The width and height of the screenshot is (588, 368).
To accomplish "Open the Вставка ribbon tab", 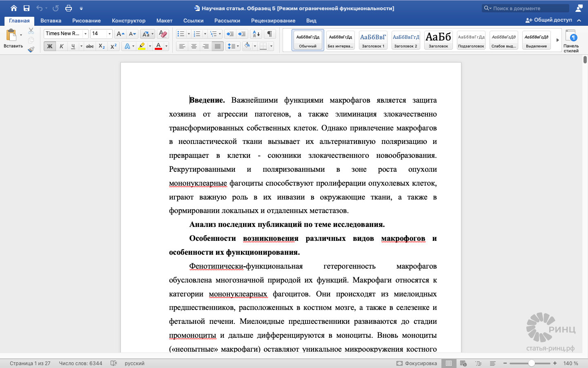I will 51,20.
